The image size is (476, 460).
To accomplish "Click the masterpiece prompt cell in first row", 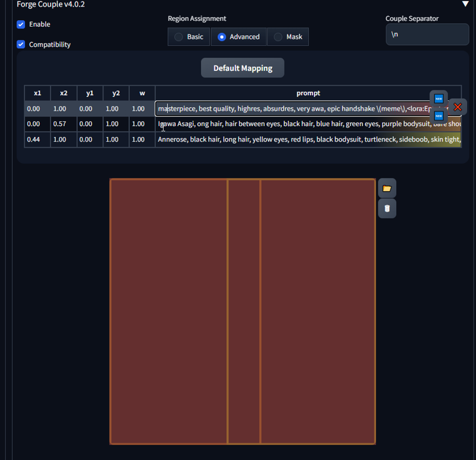I will coord(292,109).
